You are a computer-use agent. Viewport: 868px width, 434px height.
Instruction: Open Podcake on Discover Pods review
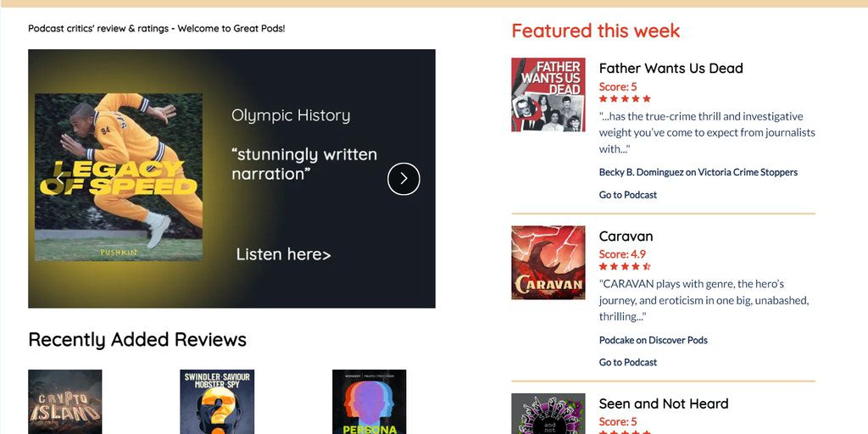point(654,340)
